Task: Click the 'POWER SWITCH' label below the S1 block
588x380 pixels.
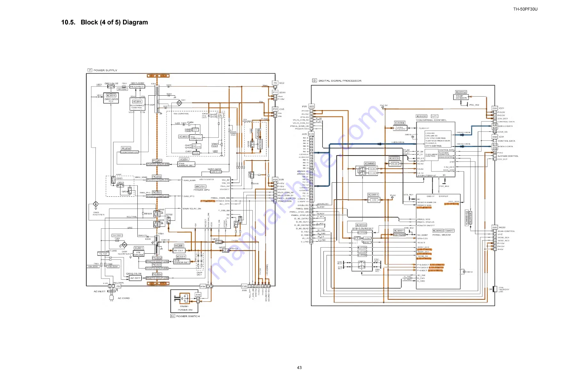Action: coord(188,316)
